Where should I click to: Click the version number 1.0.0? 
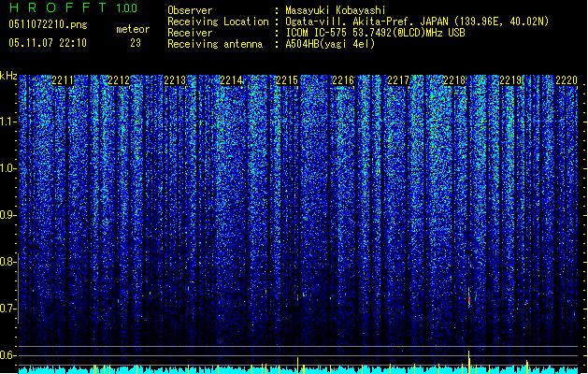pyautogui.click(x=127, y=8)
